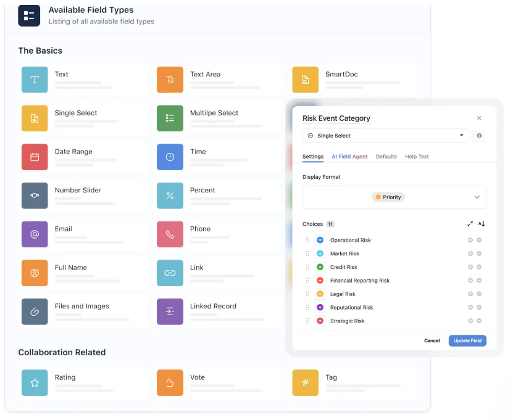Remove the Market Risk choice
The height and width of the screenshot is (420, 513).
coord(479,253)
